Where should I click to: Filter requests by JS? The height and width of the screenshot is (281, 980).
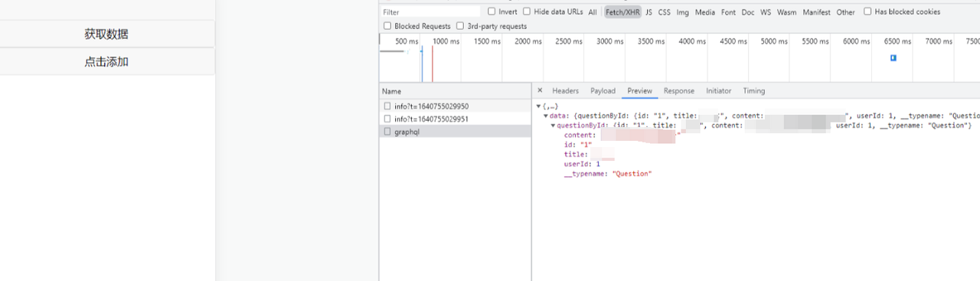(648, 12)
